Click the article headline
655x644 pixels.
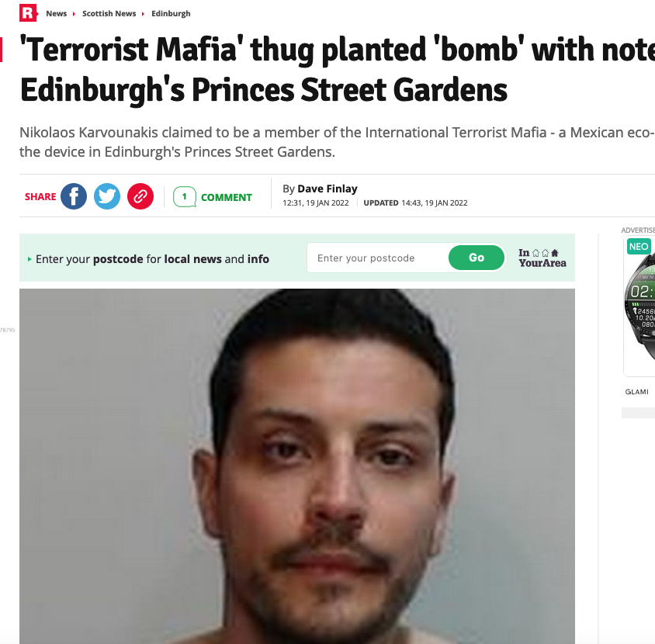(337, 69)
